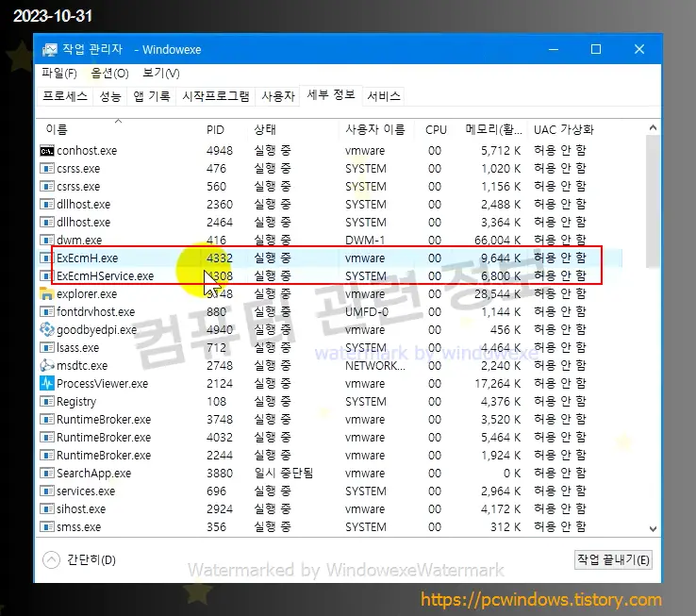Click the SearchApp.exe process icon
Viewport: 696px width, 616px height.
coord(46,473)
